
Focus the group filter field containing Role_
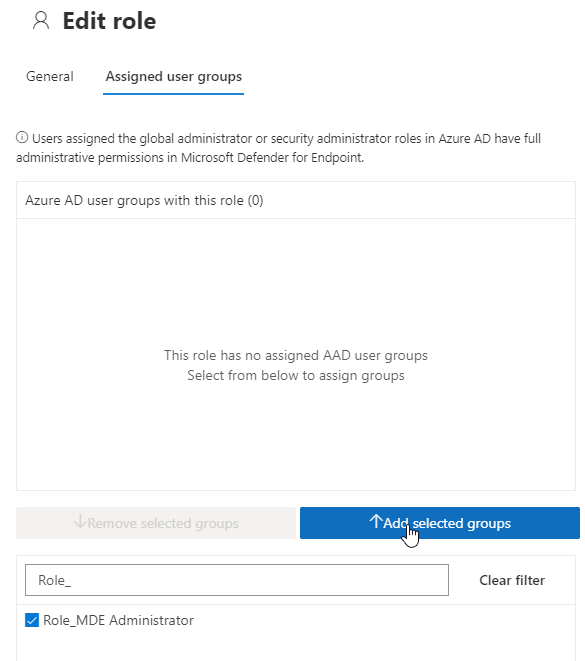click(x=237, y=580)
